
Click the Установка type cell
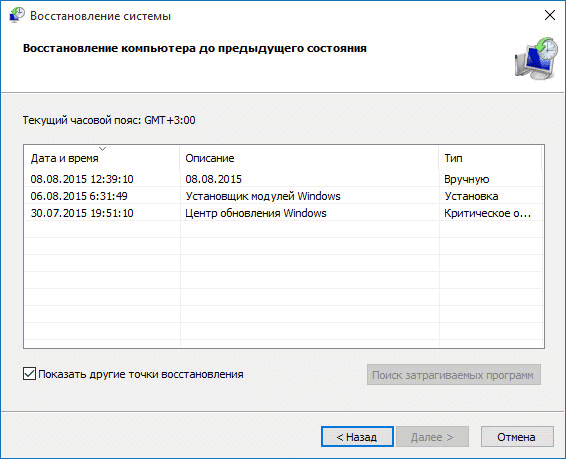pyautogui.click(x=471, y=196)
